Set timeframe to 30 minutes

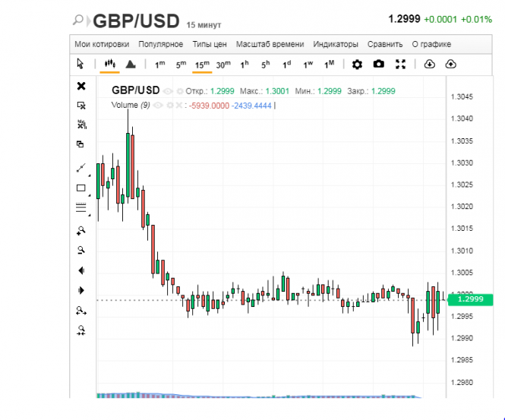click(223, 65)
